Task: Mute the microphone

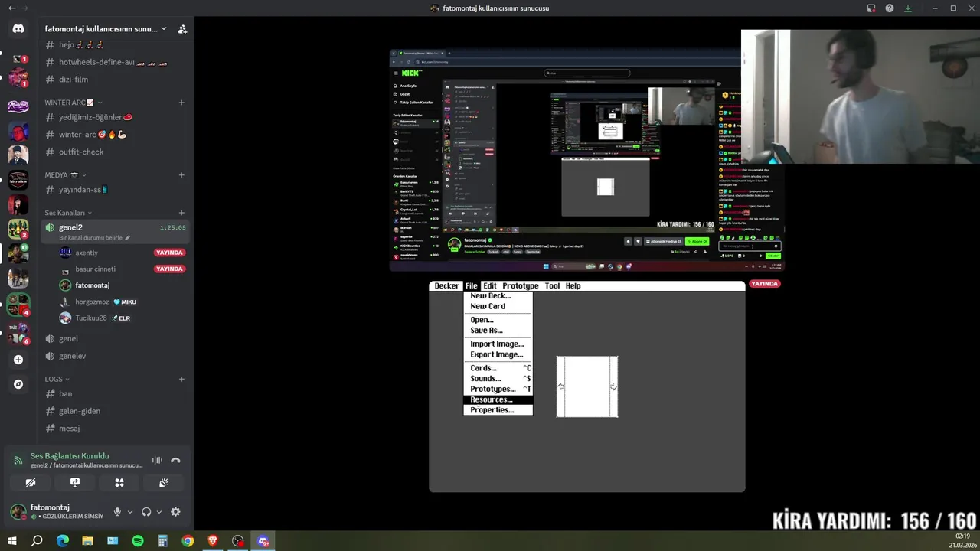Action: click(x=117, y=512)
